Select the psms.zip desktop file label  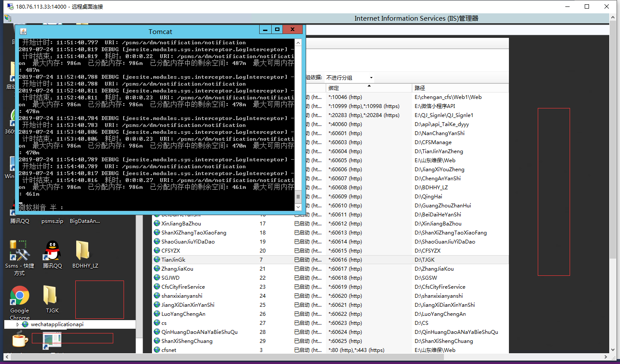(53, 221)
